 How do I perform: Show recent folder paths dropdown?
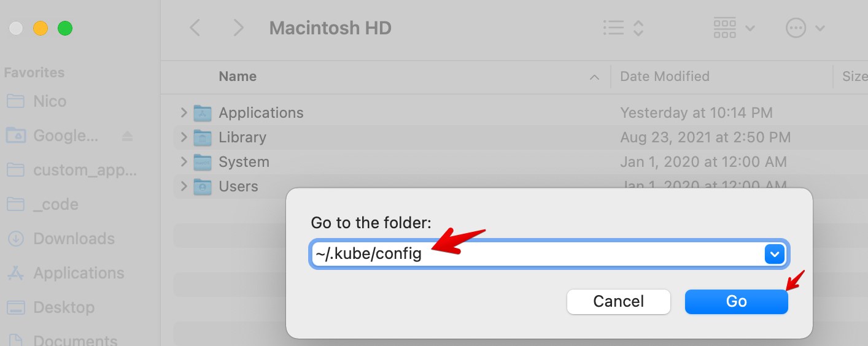coord(775,253)
